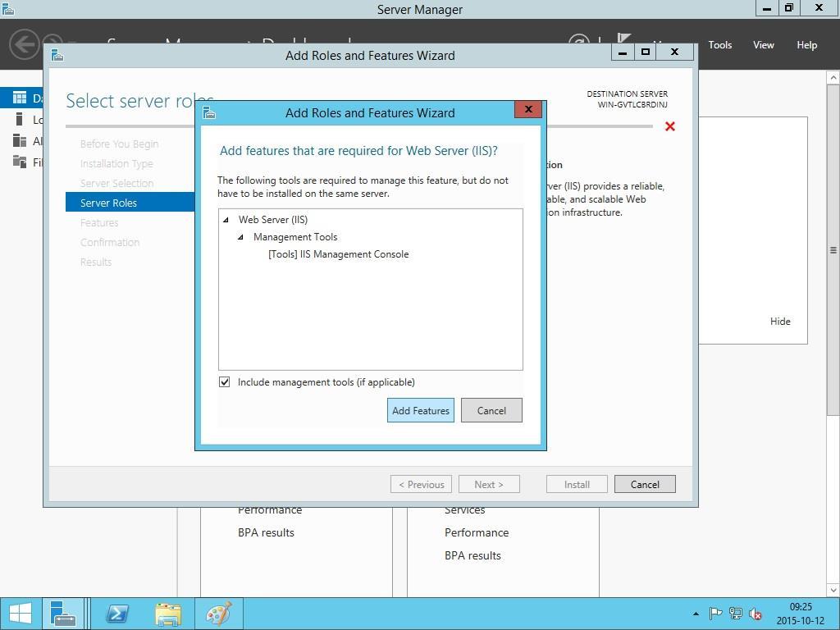840x630 pixels.
Task: Minimize the Add Roles and Features Wizard
Action: tap(623, 52)
